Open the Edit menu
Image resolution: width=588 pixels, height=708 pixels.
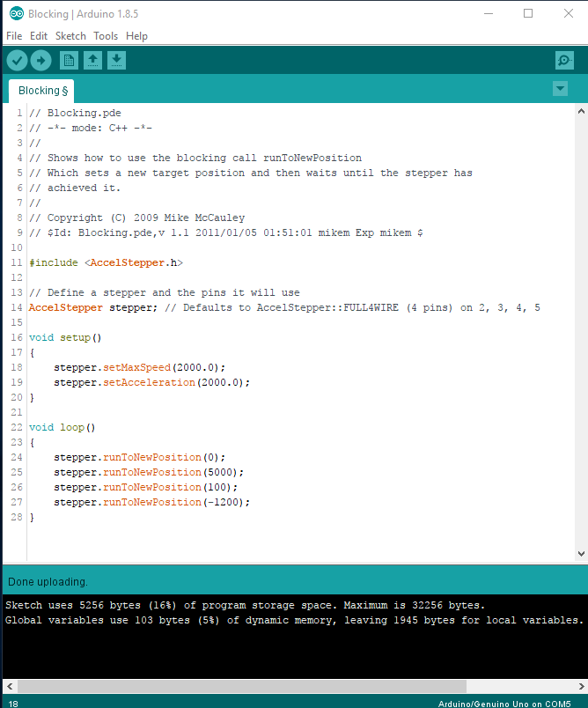coord(39,36)
